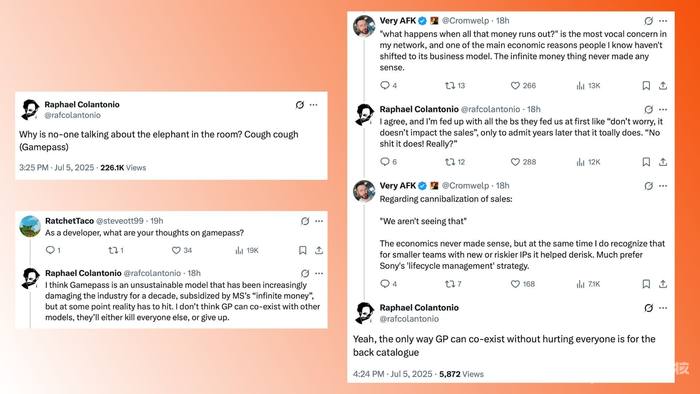700x394 pixels.
Task: Open more options menu on RatchetTaco's tweet
Action: point(319,221)
